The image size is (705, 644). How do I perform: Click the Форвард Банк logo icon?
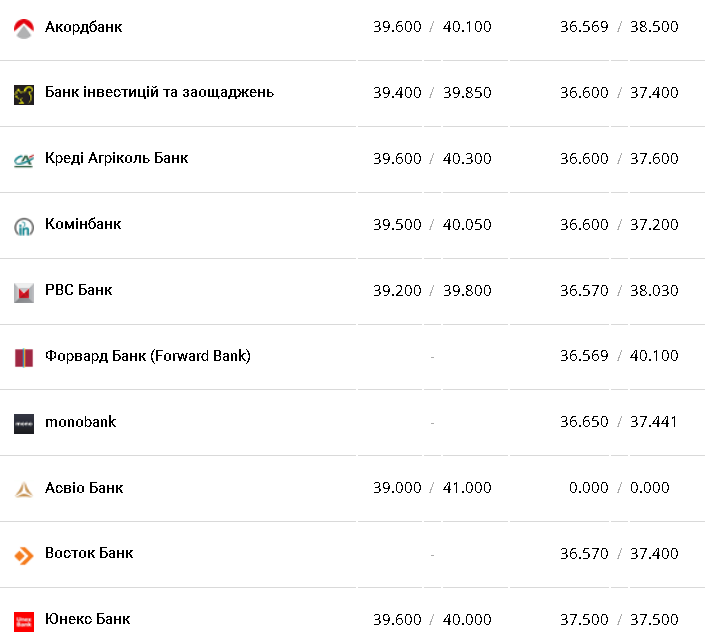click(x=24, y=357)
